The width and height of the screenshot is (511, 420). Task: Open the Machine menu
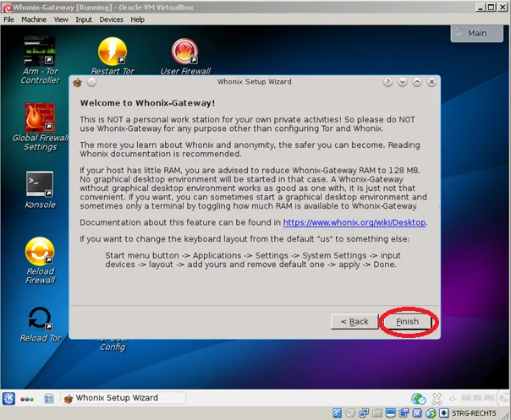pyautogui.click(x=34, y=19)
